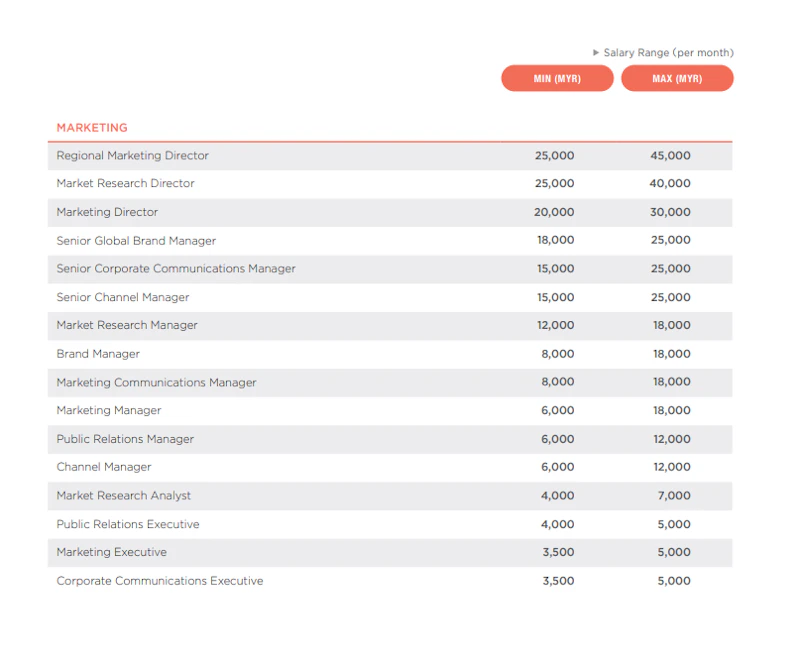Click Marketing Manager's 6,000 minimum salary

pos(558,411)
